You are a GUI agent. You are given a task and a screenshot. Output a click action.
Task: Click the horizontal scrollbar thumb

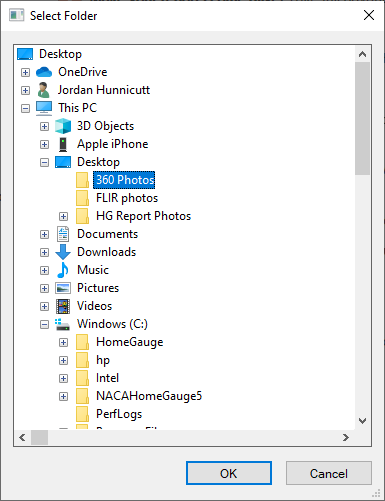pyautogui.click(x=39, y=437)
